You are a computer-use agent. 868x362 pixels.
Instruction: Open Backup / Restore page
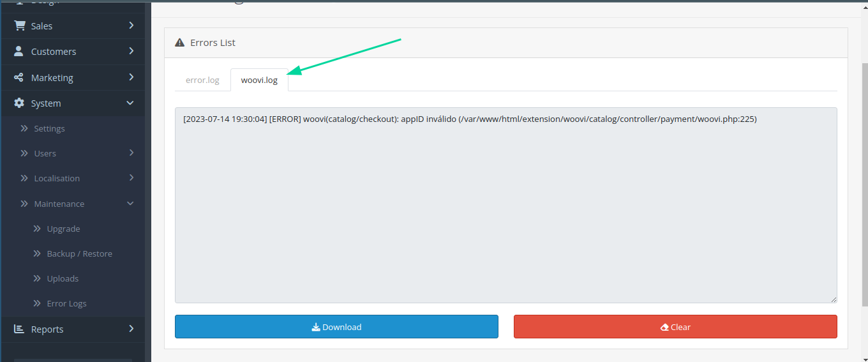(79, 253)
